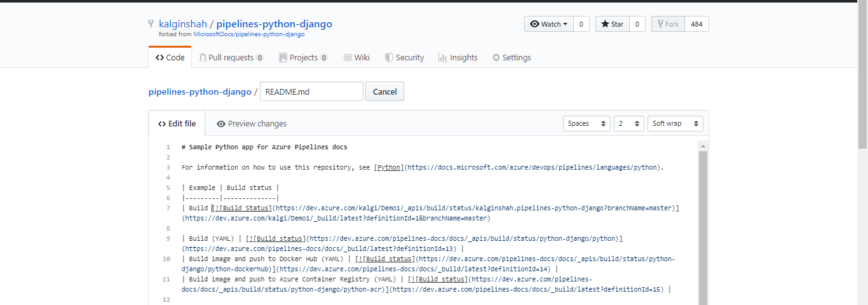Click '[Python]' link text on line 3
868x305 pixels.
389,167
